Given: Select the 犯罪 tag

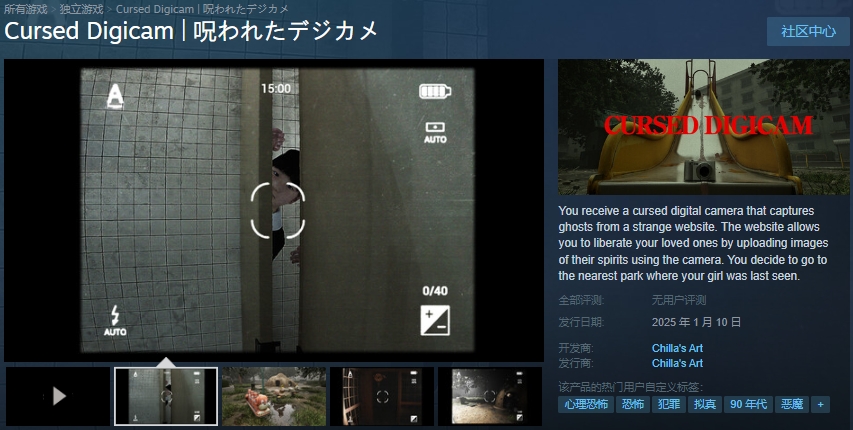Looking at the screenshot, I should 669,404.
